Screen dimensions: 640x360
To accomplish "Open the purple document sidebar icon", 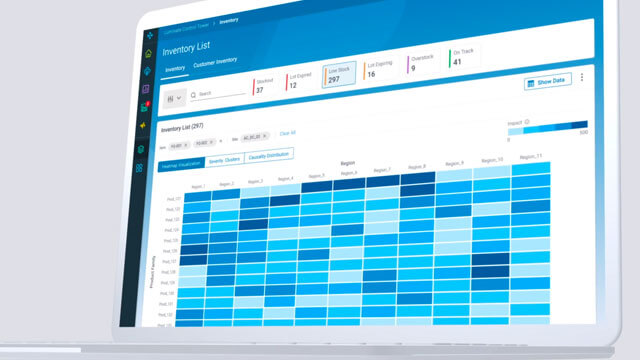I will [146, 89].
